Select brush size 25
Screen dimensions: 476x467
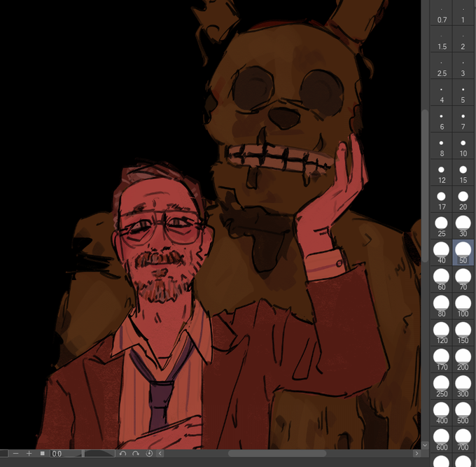(x=442, y=226)
